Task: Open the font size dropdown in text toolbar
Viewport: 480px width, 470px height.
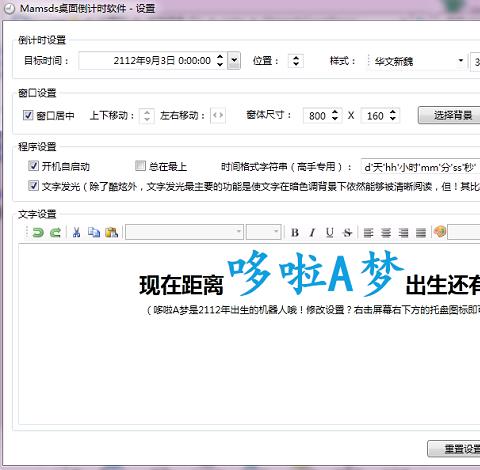Action: pos(276,232)
